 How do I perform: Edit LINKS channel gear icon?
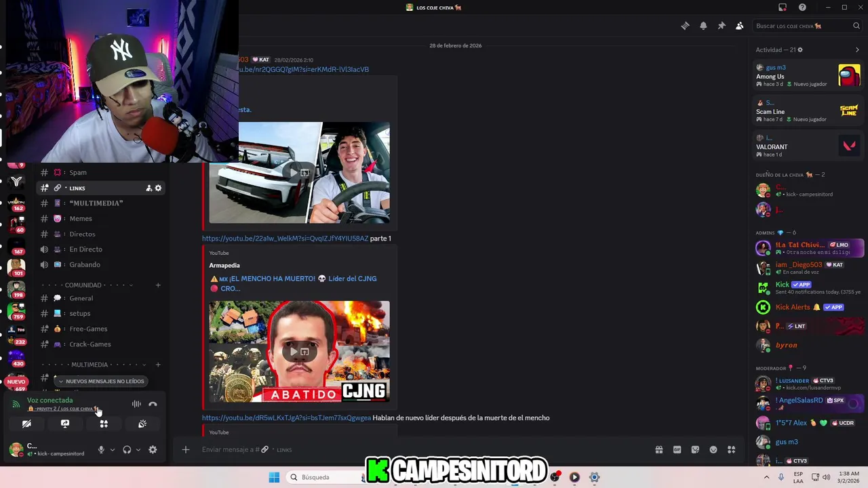coord(158,188)
